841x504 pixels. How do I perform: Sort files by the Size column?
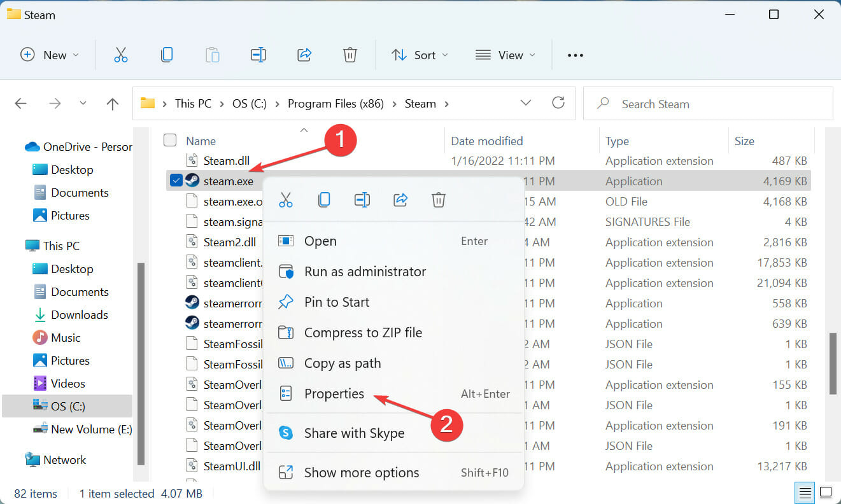744,141
